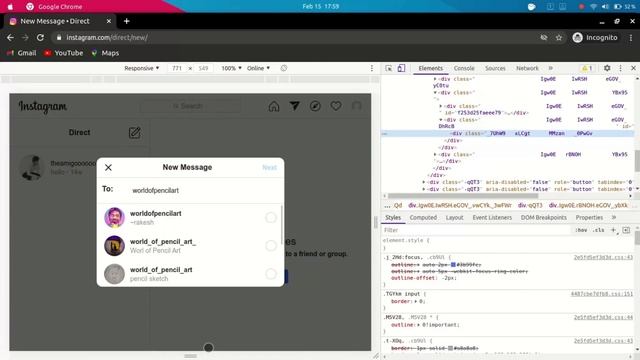Switch to the Sources tab
The width and height of the screenshot is (640, 360).
tap(495, 68)
